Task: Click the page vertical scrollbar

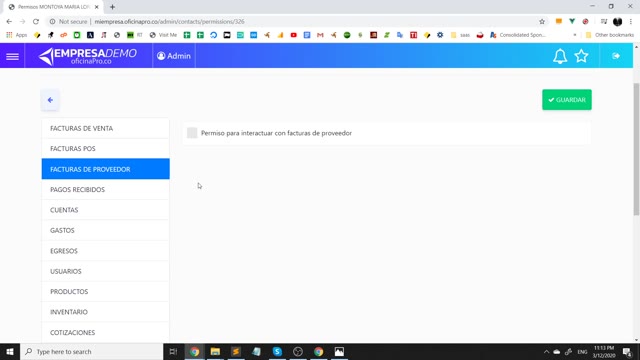Action: pos(636,149)
